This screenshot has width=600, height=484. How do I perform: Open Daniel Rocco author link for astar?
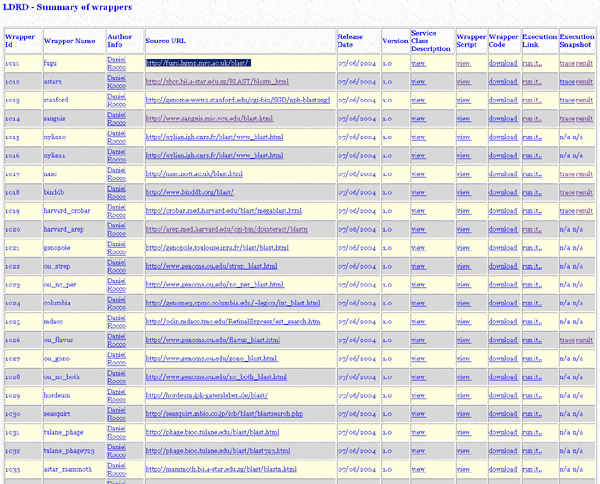[117, 80]
